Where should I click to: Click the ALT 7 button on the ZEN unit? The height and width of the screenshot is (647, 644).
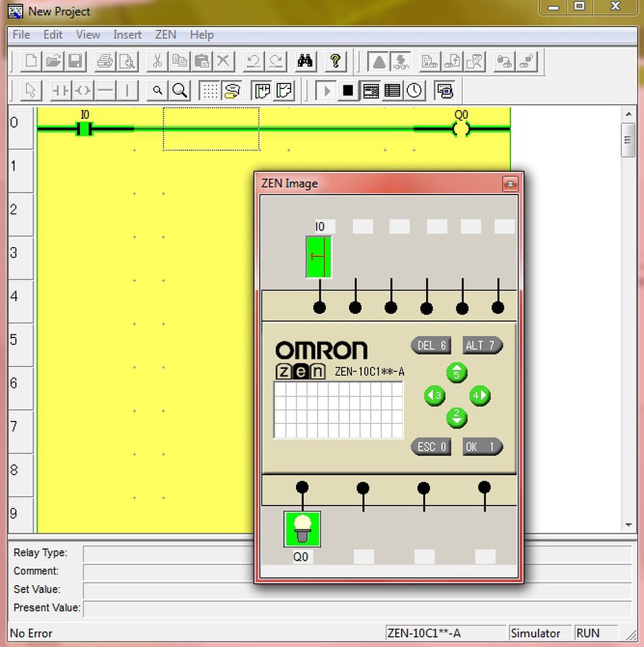482,346
